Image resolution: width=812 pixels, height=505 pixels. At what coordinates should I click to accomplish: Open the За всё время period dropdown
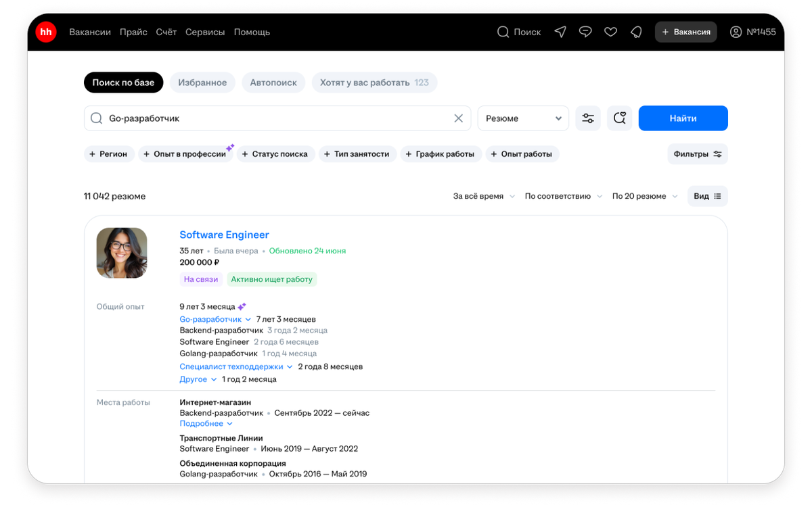pos(483,196)
